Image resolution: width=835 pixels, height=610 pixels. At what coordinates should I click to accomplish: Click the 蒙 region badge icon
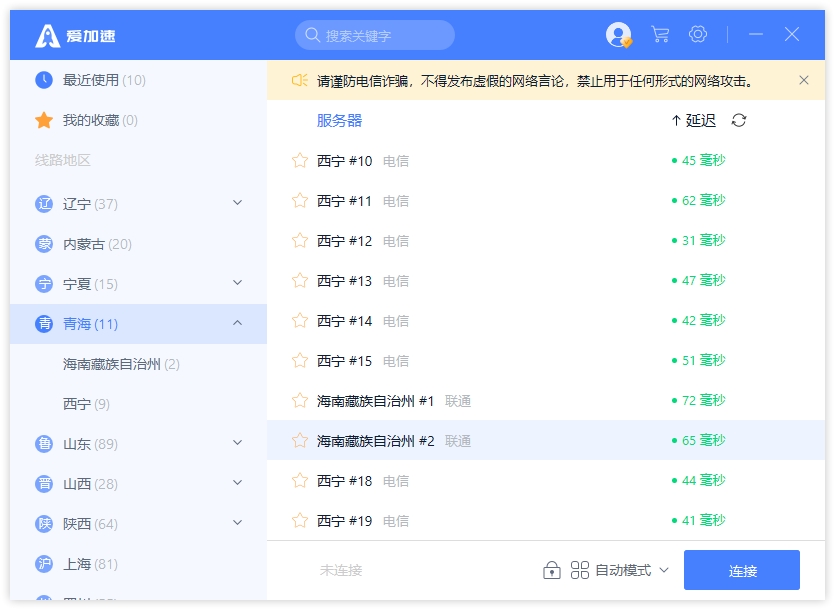click(x=44, y=244)
